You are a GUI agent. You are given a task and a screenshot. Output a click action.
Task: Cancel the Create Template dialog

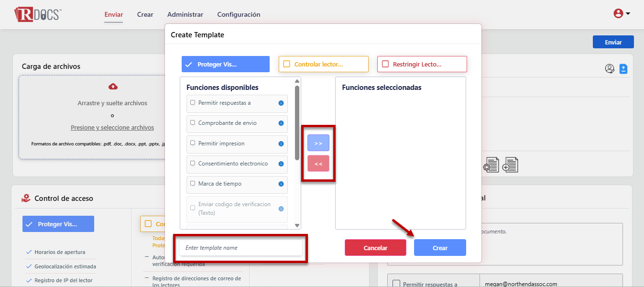coord(375,248)
